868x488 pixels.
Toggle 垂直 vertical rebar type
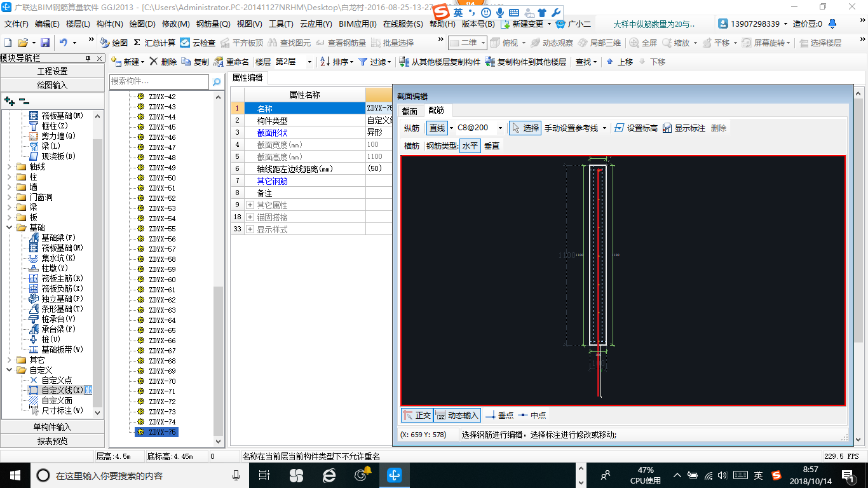pyautogui.click(x=492, y=146)
